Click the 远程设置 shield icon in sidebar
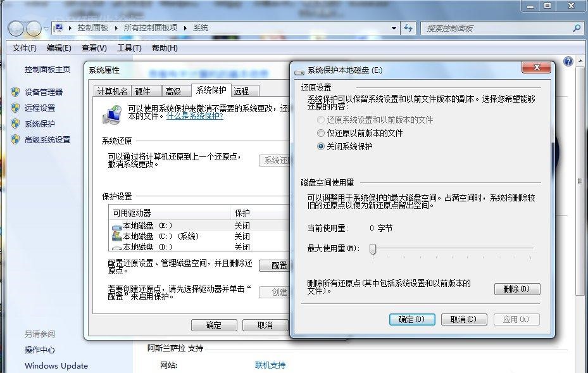 point(16,108)
